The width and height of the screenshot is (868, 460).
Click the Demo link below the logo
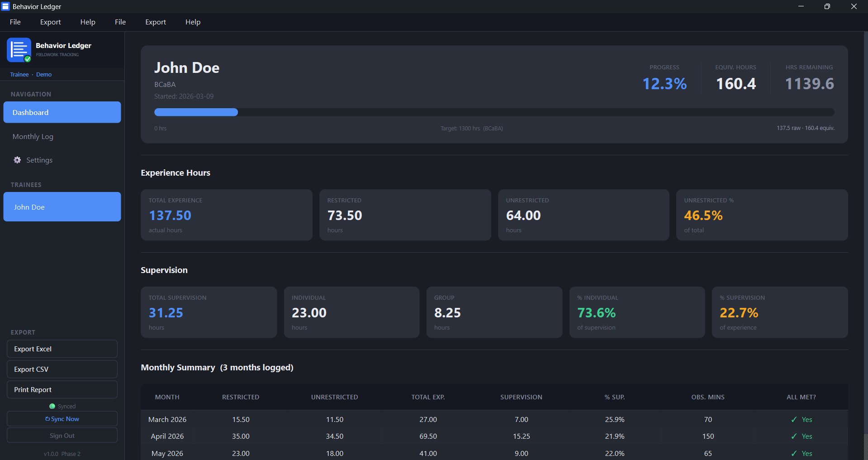tap(44, 74)
